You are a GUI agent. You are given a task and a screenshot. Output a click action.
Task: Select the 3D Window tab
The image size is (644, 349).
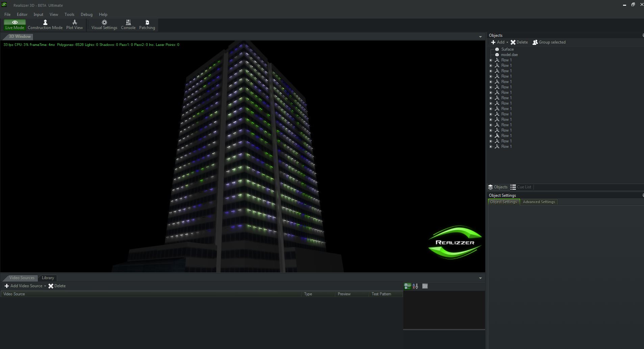click(x=19, y=36)
